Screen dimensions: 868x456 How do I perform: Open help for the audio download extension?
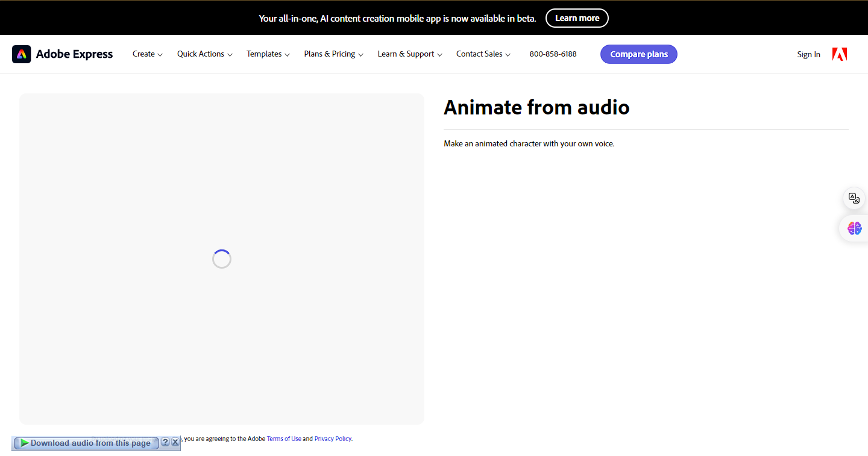tap(165, 442)
